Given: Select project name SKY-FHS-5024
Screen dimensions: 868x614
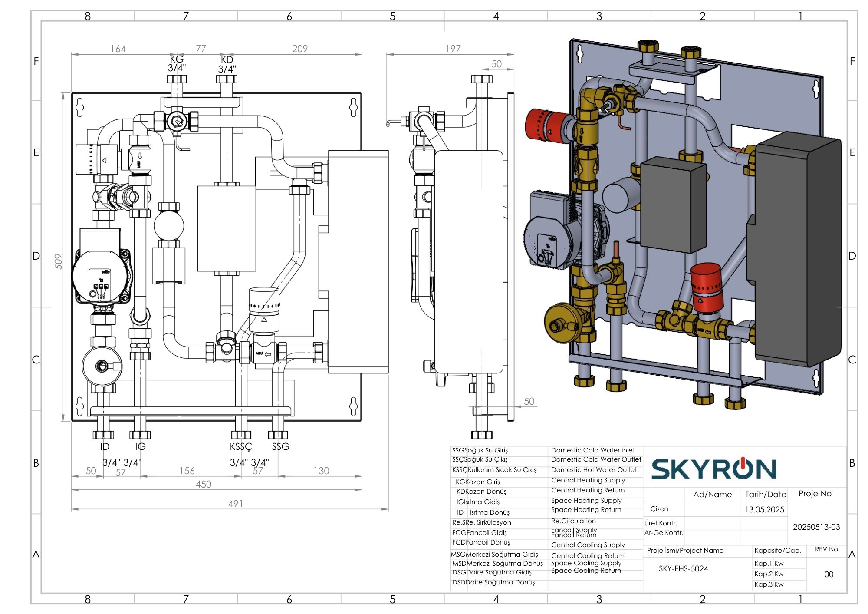Looking at the screenshot, I should (683, 569).
